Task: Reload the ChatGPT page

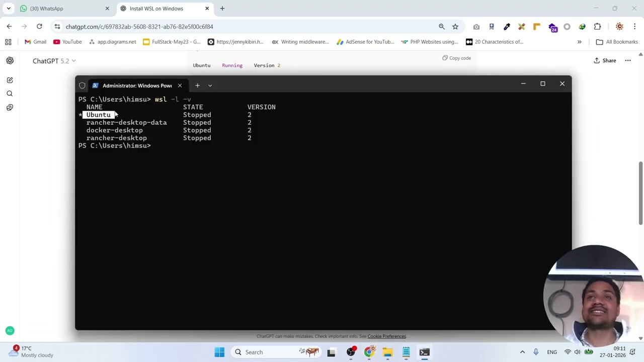Action: 39,27
